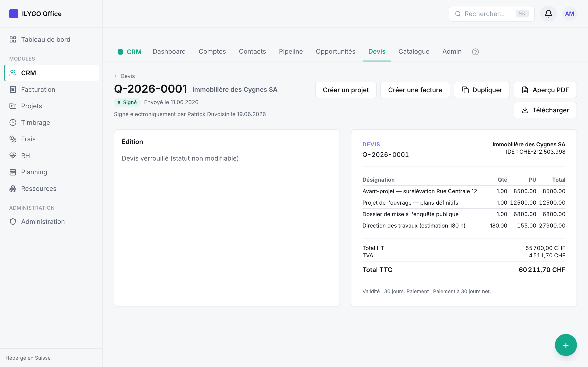Click the Administration shield icon
Screen dimensions: 588x367
coord(13,222)
